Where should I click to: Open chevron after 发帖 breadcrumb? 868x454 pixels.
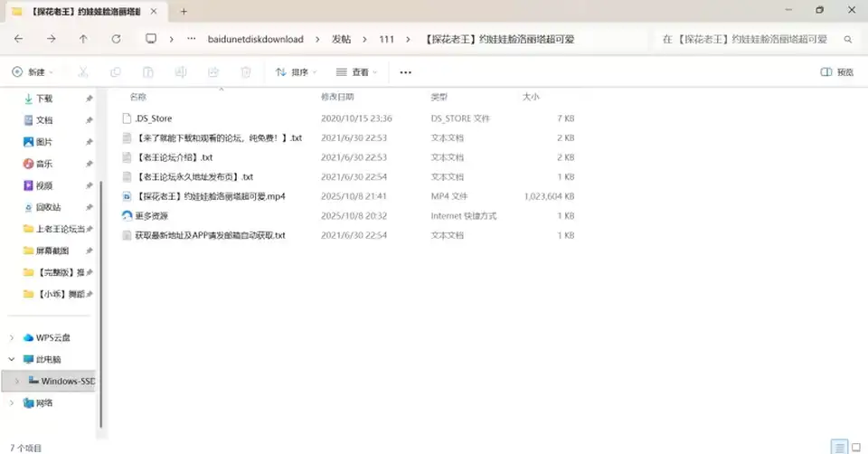click(364, 39)
